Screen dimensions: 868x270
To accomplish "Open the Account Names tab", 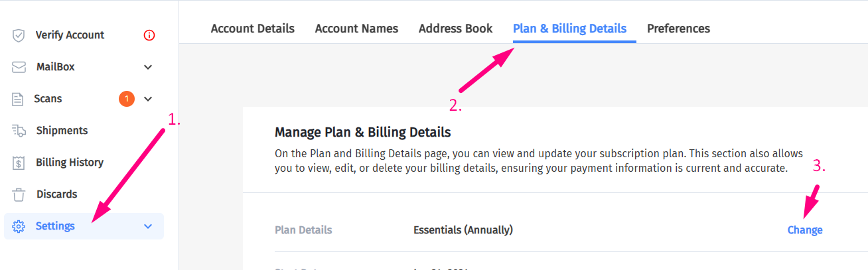I will (356, 29).
